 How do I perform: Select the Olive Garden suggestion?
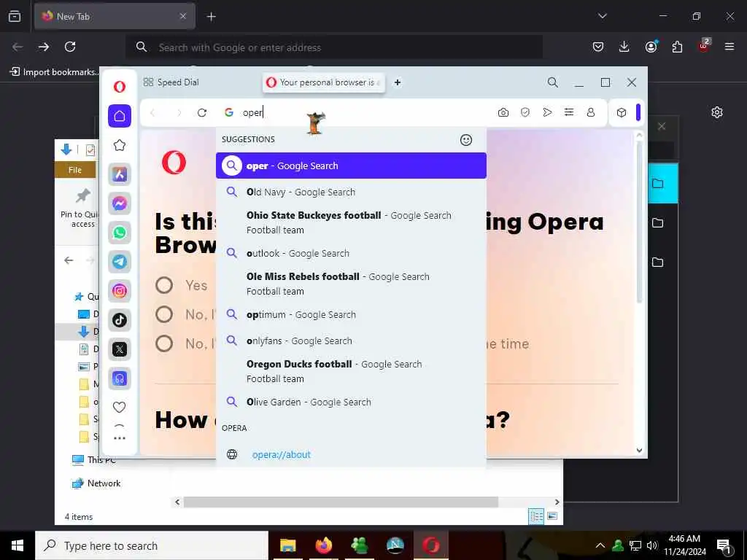coord(351,402)
